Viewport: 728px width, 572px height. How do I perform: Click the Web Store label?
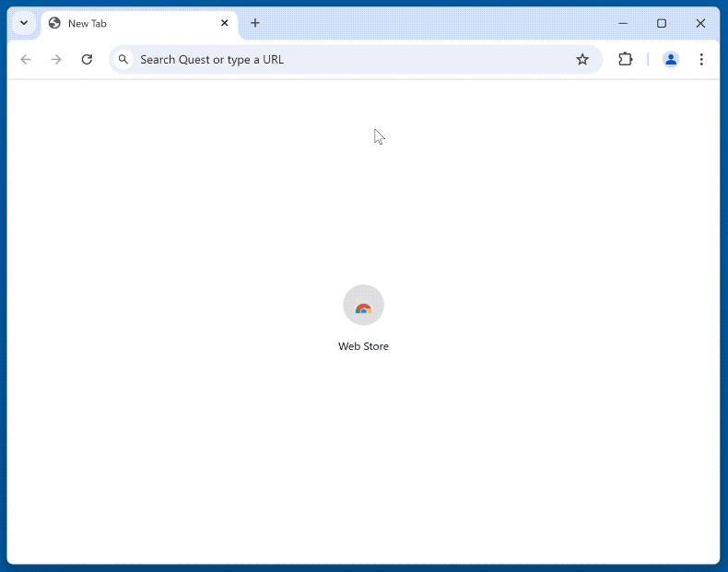coord(363,346)
